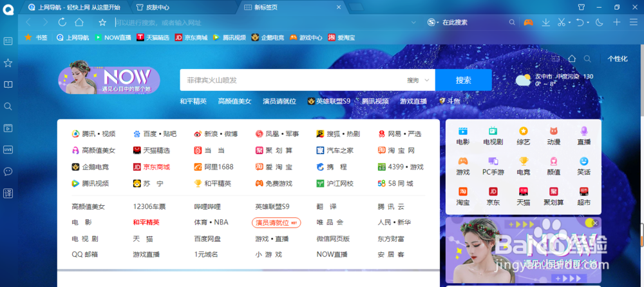Open the 百度 • 贴吧 link

(x=155, y=134)
